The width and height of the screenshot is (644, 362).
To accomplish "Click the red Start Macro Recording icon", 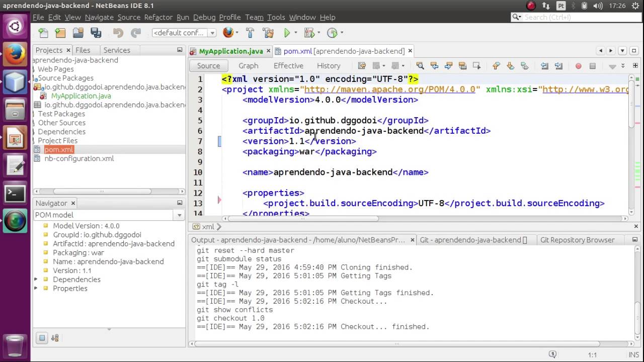I will tap(578, 66).
